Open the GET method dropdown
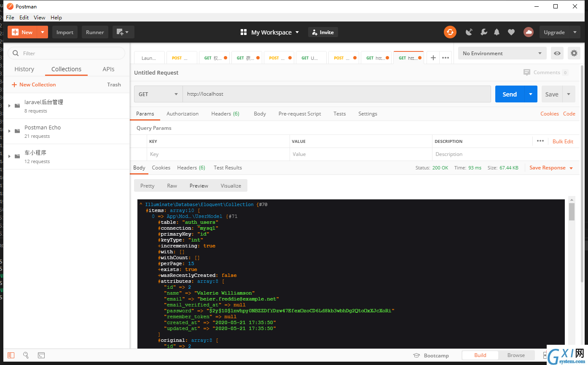Viewport: 588px width, 365px height. coord(158,94)
